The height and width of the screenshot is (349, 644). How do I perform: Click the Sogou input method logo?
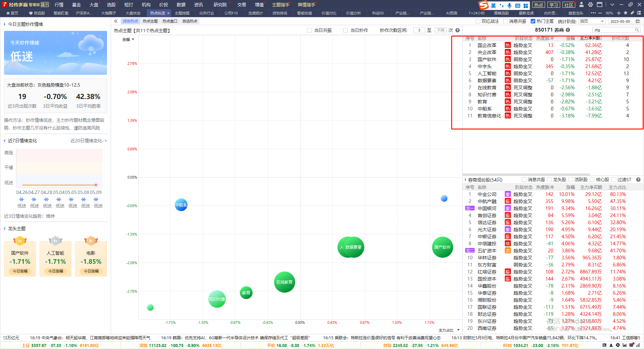pos(483,5)
